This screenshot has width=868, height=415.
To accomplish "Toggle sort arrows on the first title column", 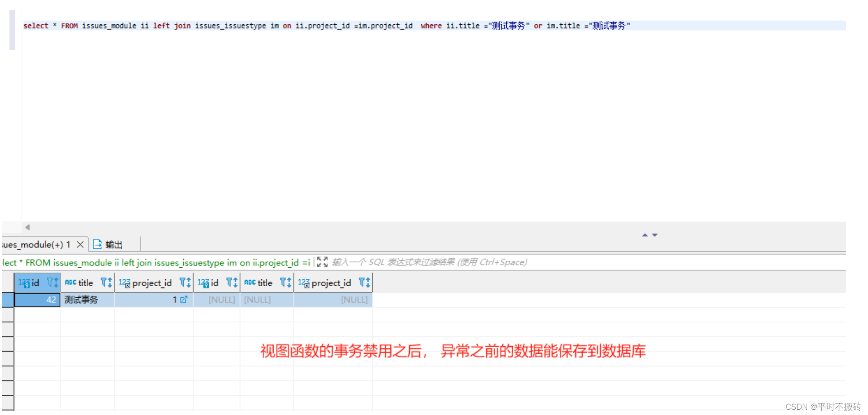I will coord(110,282).
